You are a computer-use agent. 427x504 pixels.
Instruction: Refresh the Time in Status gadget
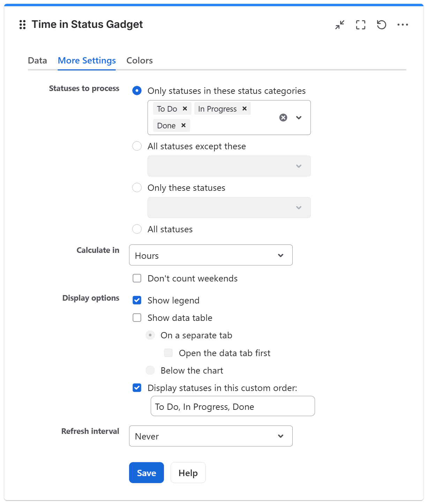[x=382, y=25]
